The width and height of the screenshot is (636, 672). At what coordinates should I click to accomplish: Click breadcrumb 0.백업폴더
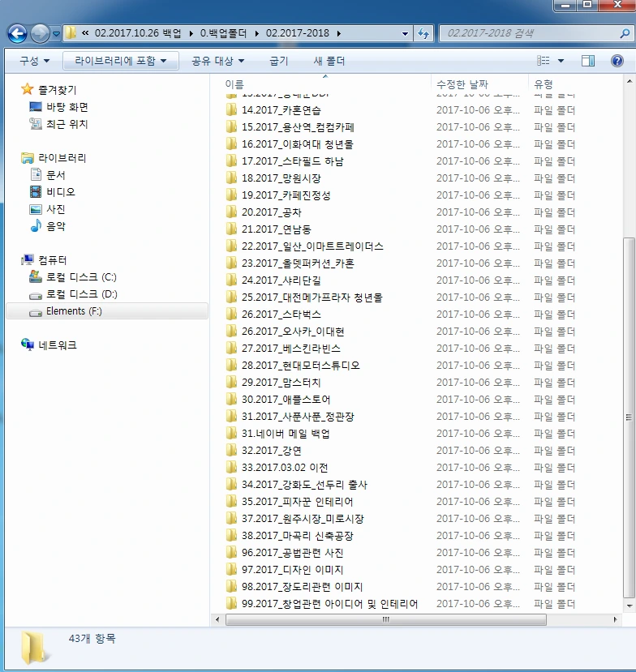[x=223, y=33]
